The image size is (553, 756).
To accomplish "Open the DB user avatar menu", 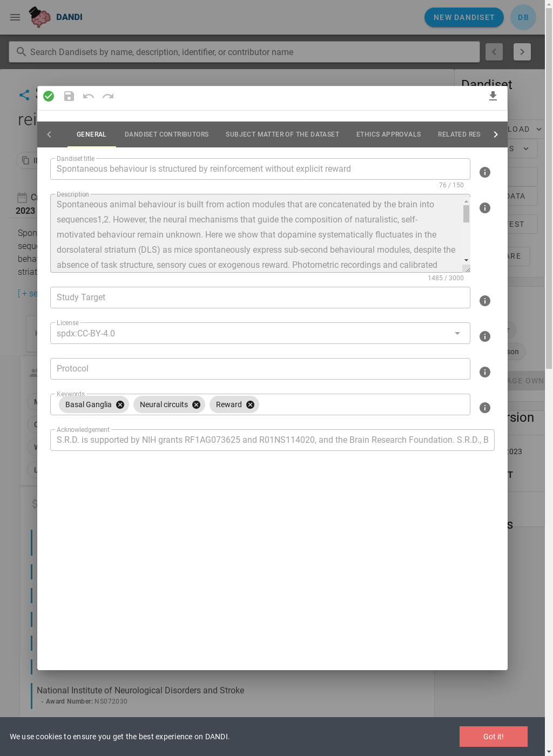I will point(523,17).
